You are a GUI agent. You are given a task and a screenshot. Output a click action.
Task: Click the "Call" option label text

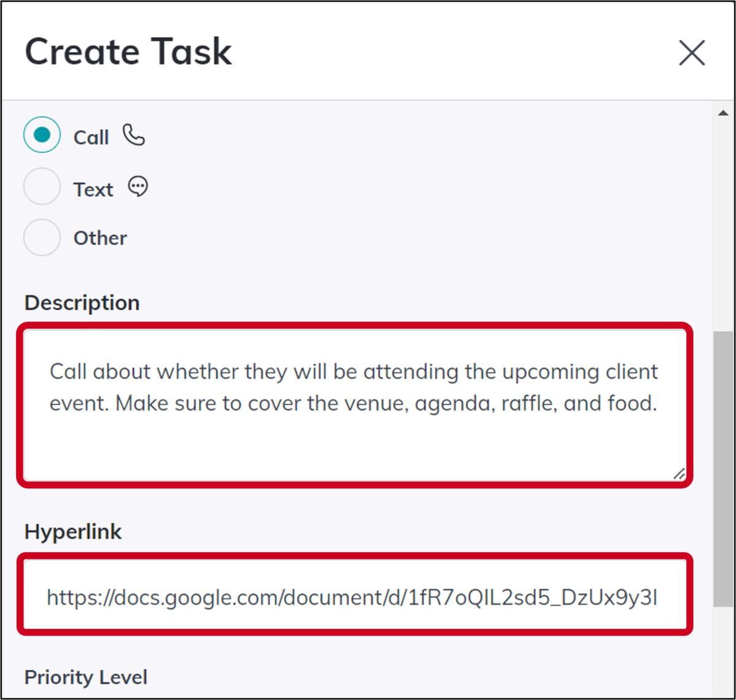click(x=91, y=137)
